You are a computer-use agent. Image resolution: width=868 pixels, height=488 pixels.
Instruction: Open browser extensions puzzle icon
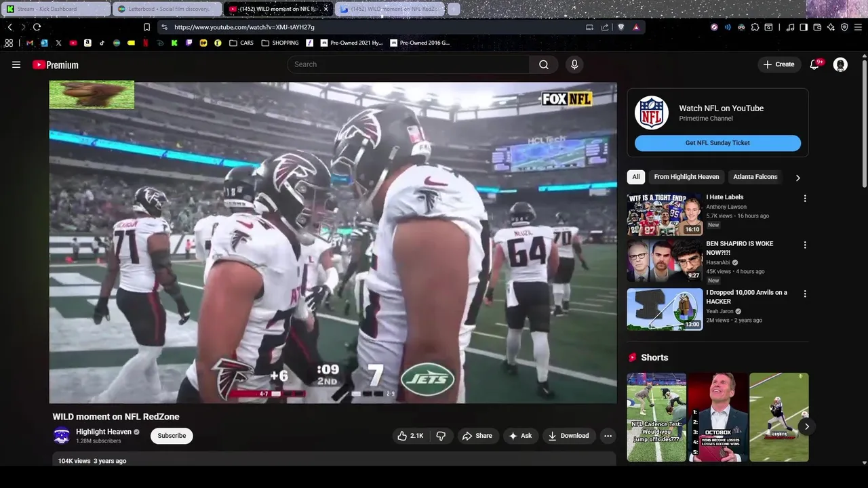(x=755, y=27)
